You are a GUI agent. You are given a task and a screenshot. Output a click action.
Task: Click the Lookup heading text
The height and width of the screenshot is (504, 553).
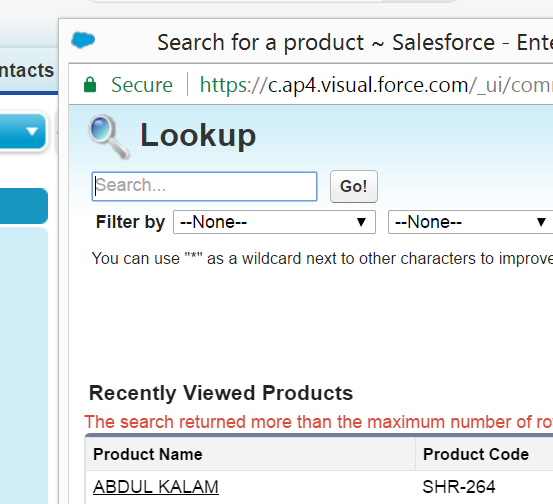click(198, 135)
